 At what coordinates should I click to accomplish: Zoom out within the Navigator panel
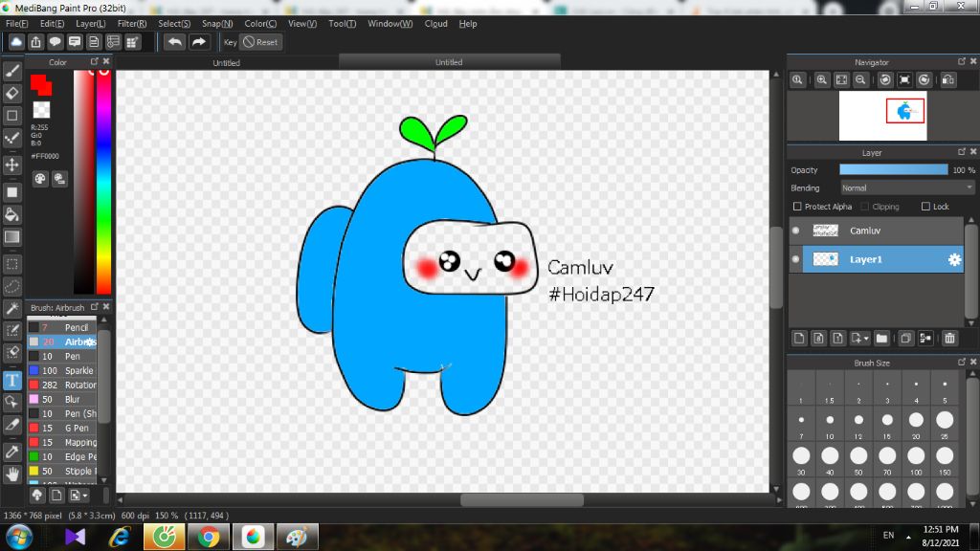click(860, 80)
